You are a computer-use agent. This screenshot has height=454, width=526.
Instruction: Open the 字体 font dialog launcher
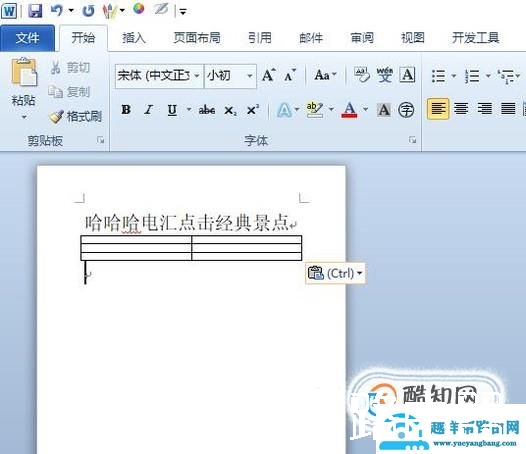pos(413,140)
